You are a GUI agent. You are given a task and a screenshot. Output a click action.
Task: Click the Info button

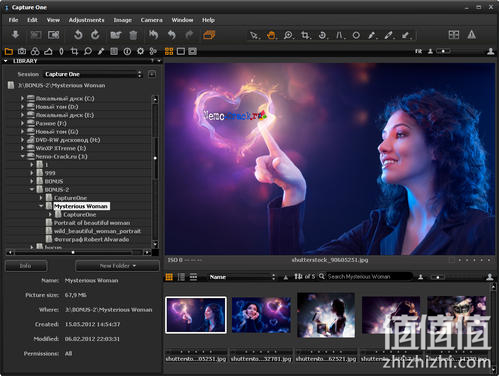coord(26,266)
